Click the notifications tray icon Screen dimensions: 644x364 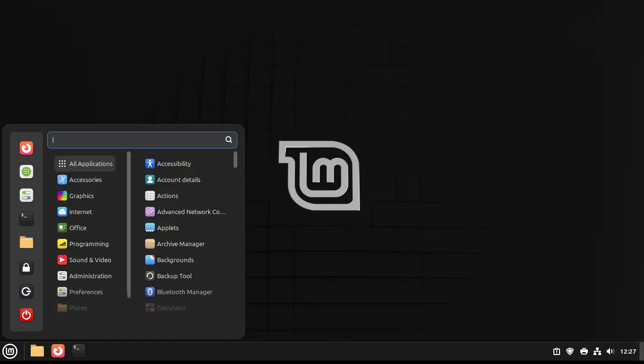click(557, 351)
